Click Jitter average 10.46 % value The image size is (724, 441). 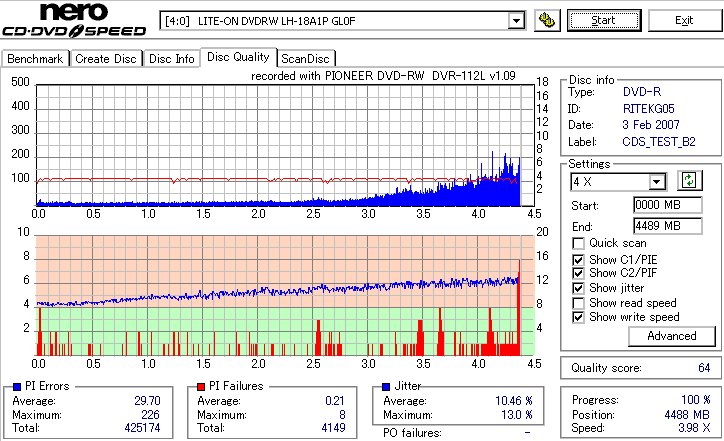click(x=514, y=401)
